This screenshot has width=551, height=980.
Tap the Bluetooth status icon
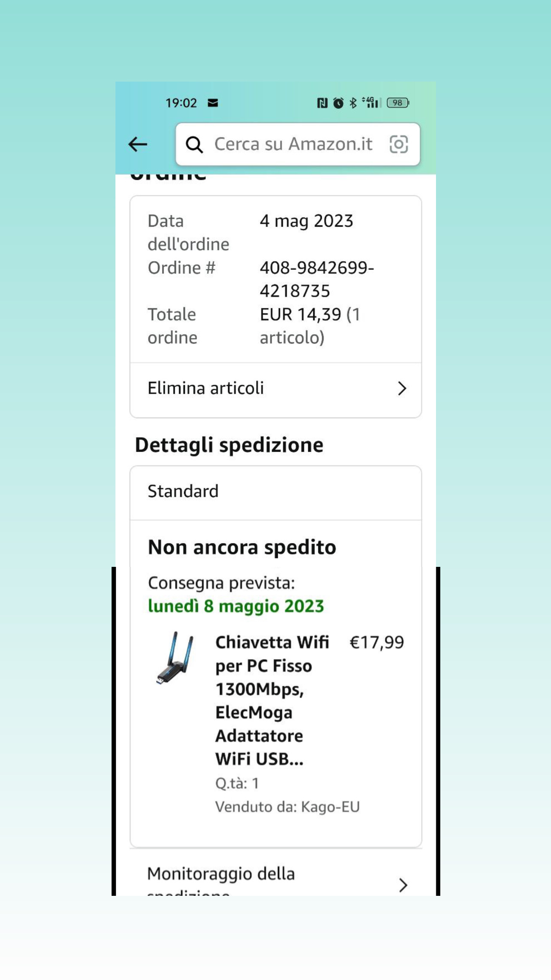tap(353, 103)
